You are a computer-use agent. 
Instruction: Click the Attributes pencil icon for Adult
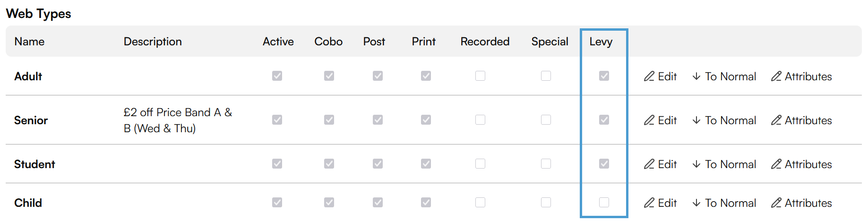(776, 76)
